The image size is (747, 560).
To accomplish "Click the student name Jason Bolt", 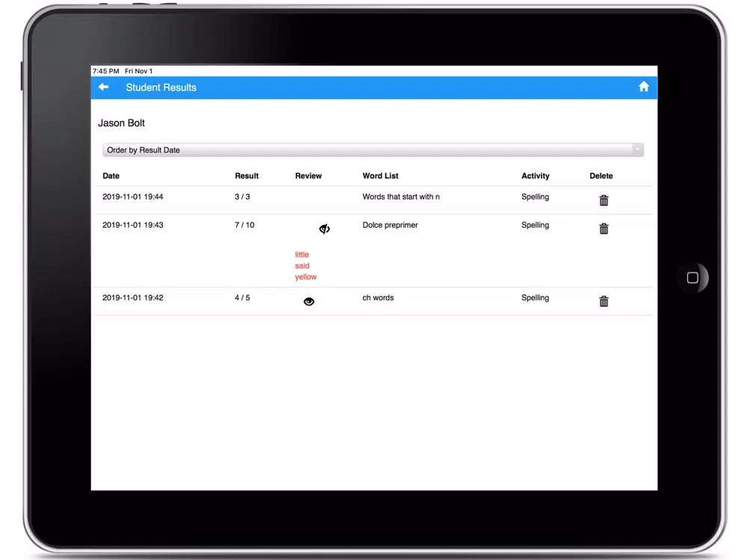I will [x=122, y=123].
